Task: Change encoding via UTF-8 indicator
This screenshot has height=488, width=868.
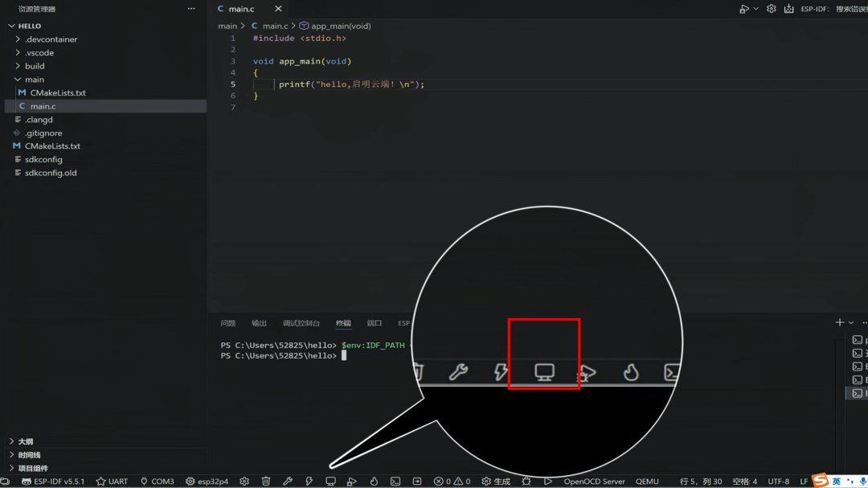Action: 778,482
